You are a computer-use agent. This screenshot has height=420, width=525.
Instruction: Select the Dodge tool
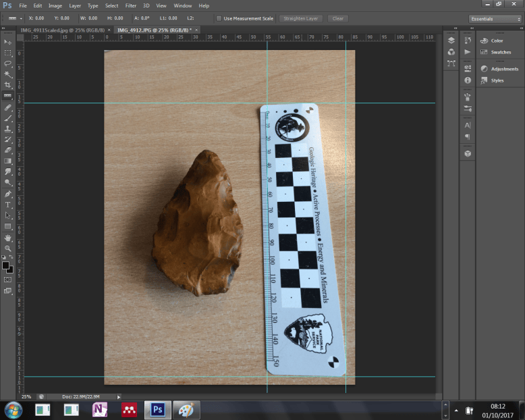(7, 182)
